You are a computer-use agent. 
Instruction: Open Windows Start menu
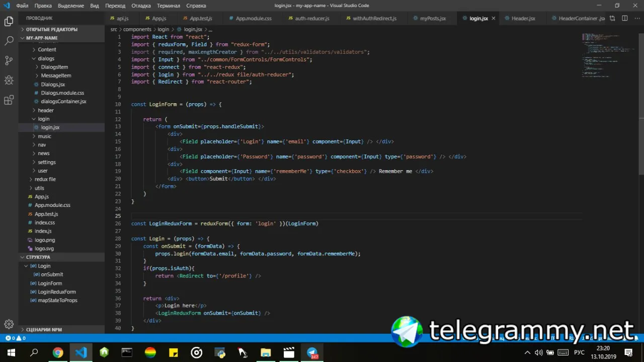[11, 352]
